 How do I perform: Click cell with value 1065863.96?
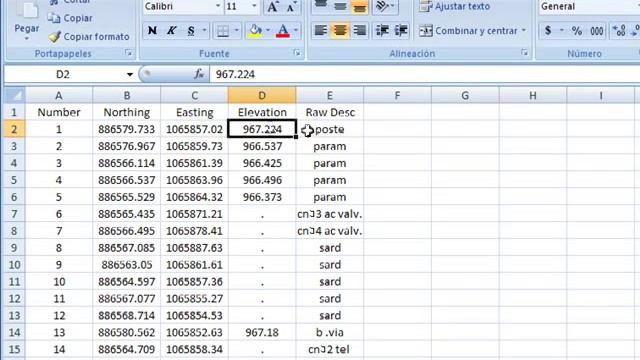[194, 180]
